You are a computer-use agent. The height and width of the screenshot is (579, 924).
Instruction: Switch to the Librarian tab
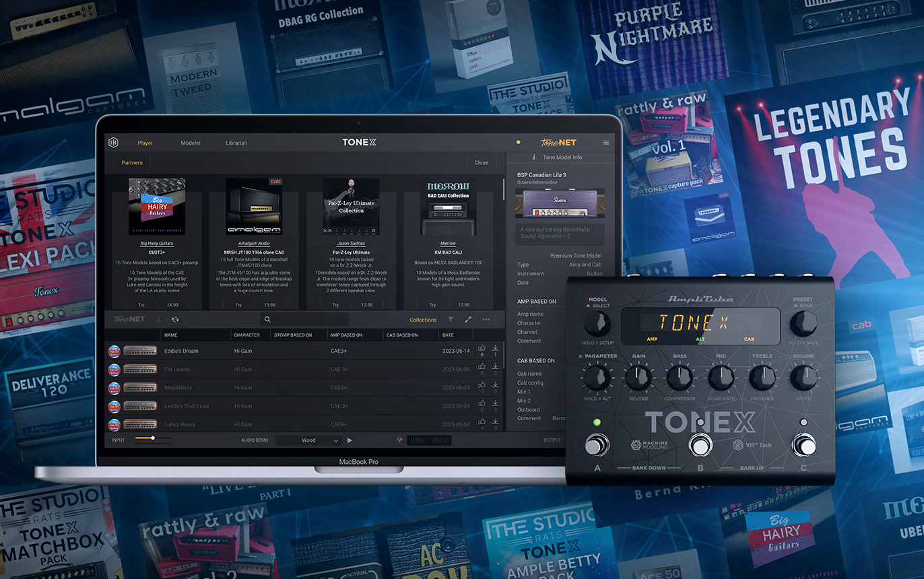pyautogui.click(x=236, y=143)
